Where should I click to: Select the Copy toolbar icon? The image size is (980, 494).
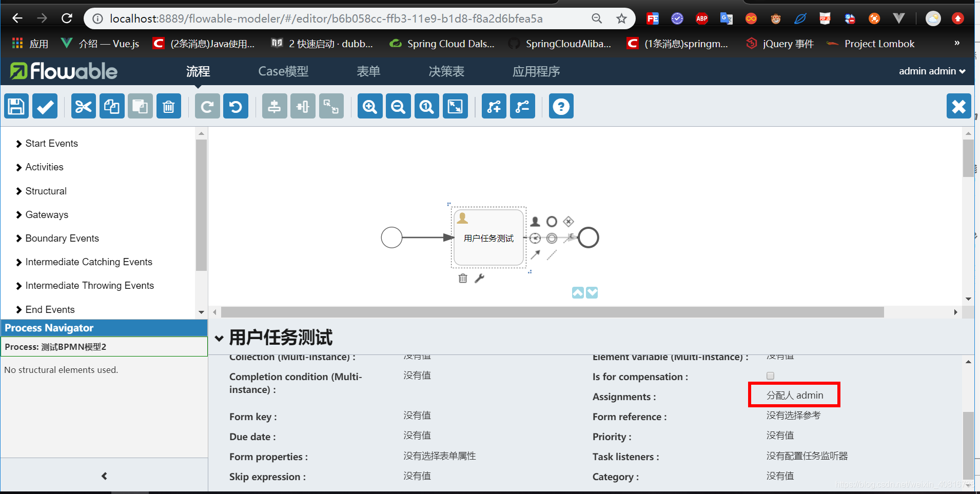click(111, 106)
